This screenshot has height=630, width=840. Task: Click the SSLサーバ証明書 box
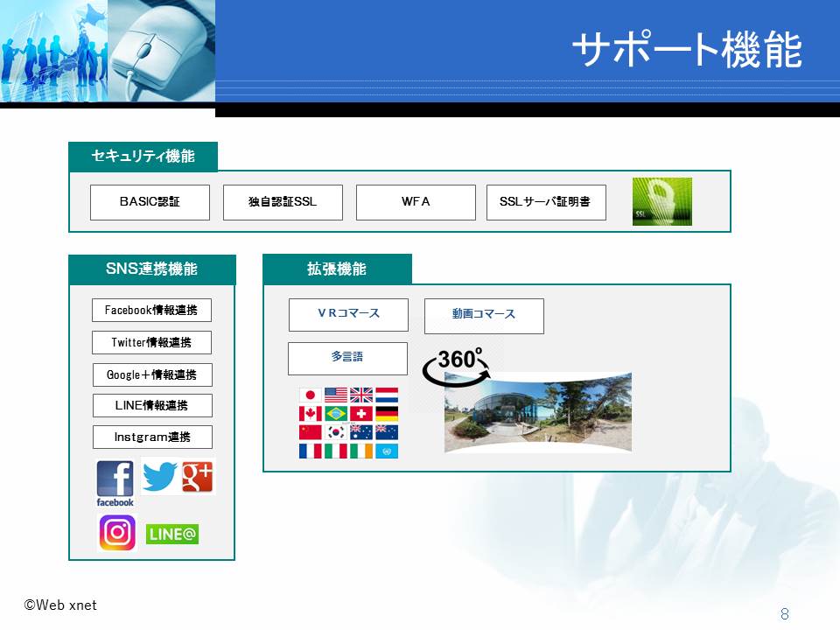[x=546, y=202]
